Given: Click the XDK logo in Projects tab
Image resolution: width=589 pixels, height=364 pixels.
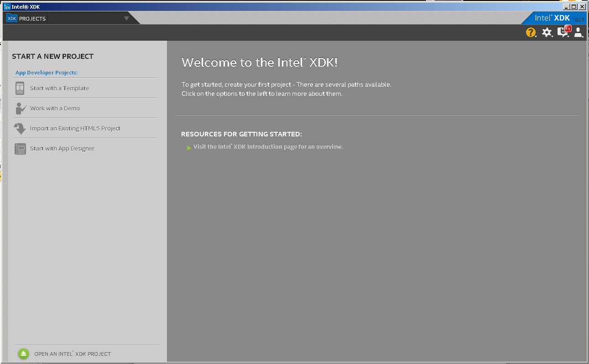Looking at the screenshot, I should coord(12,18).
